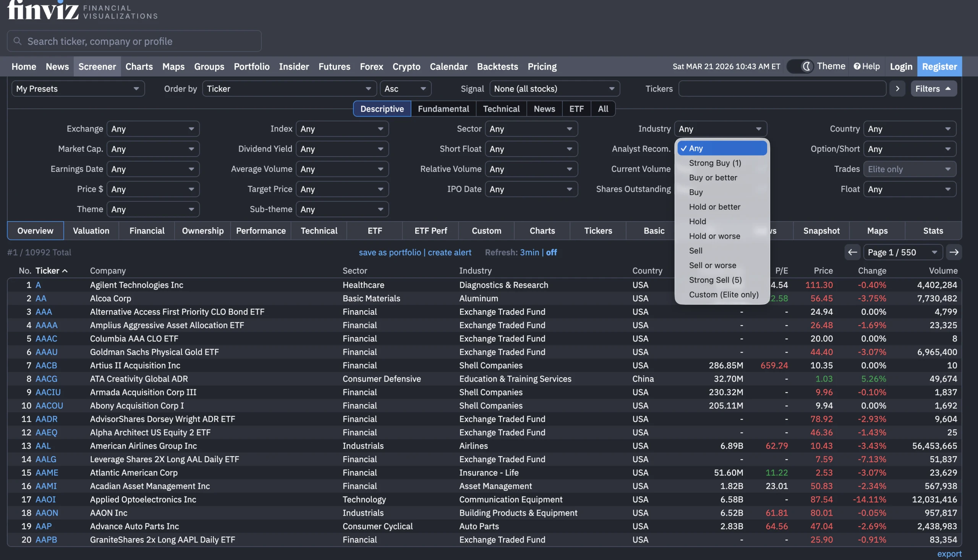Click the export link
This screenshot has height=560, width=978.
click(x=949, y=554)
